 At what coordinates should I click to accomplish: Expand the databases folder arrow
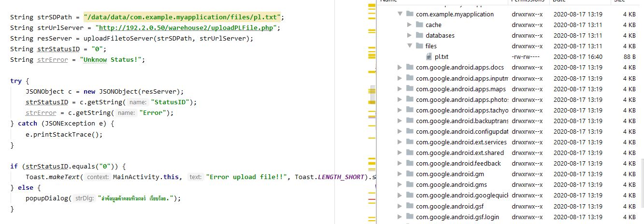tap(410, 35)
